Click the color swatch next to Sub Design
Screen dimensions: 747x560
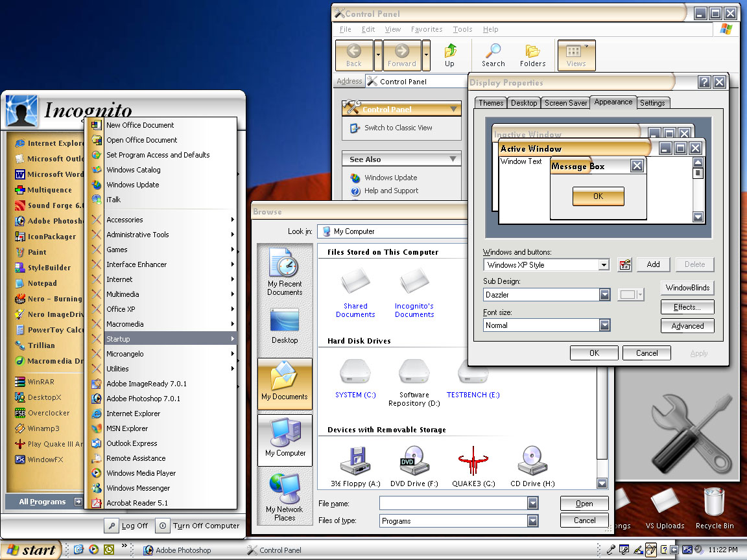pos(631,295)
